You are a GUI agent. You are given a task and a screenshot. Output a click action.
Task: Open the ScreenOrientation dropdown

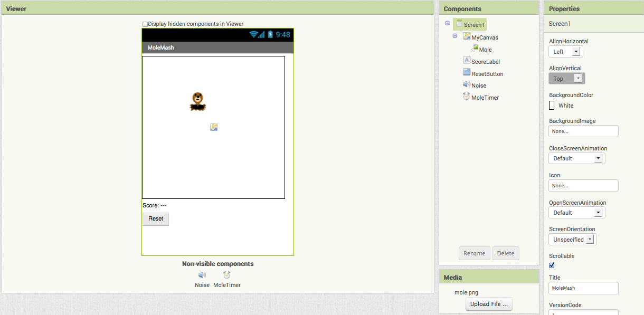(572, 240)
